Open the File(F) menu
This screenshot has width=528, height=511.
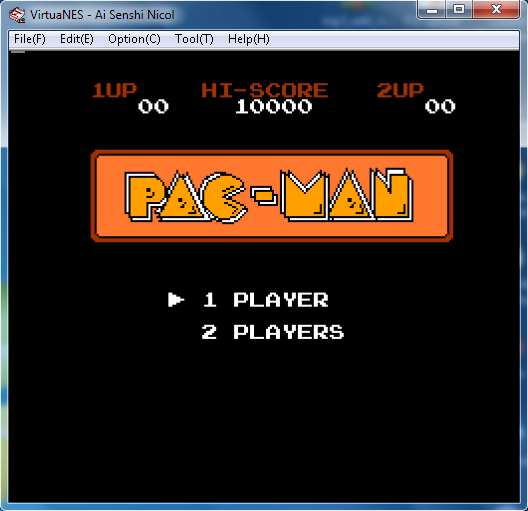point(30,39)
